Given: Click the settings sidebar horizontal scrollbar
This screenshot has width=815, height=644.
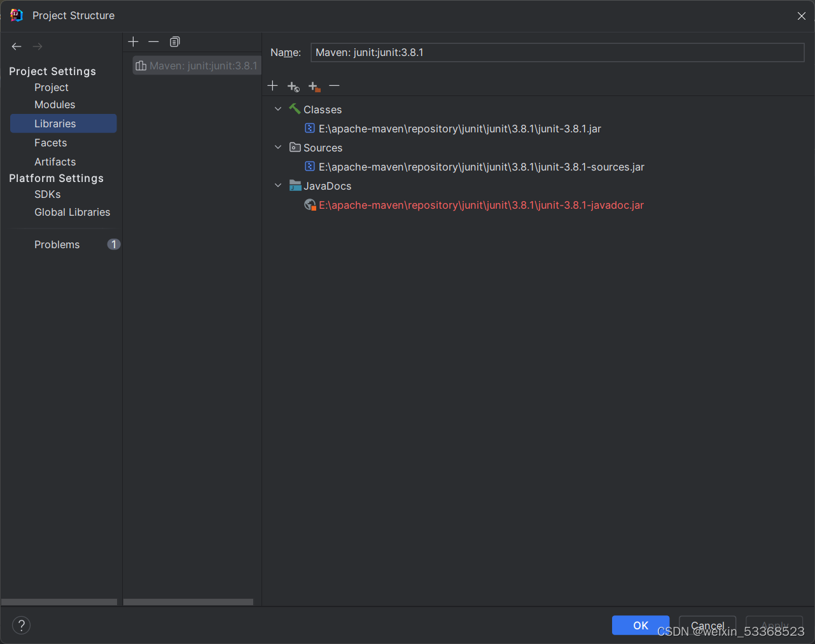Looking at the screenshot, I should [59, 602].
